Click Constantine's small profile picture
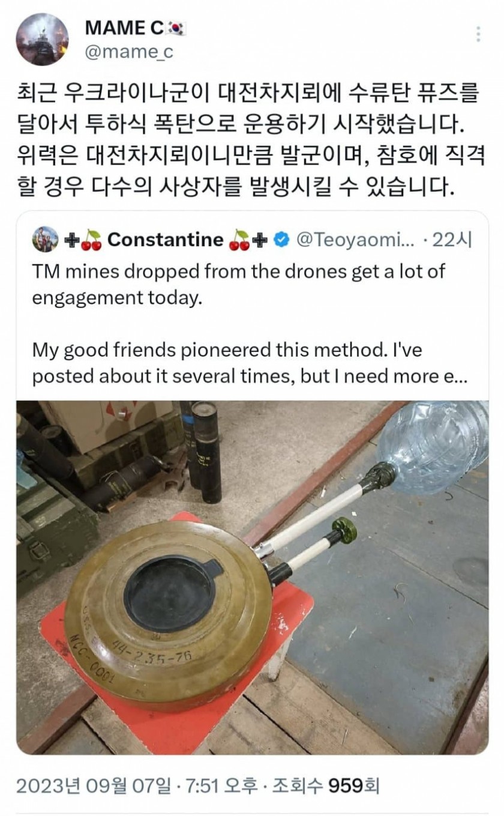Viewport: 504px width, 816px height. tap(46, 240)
